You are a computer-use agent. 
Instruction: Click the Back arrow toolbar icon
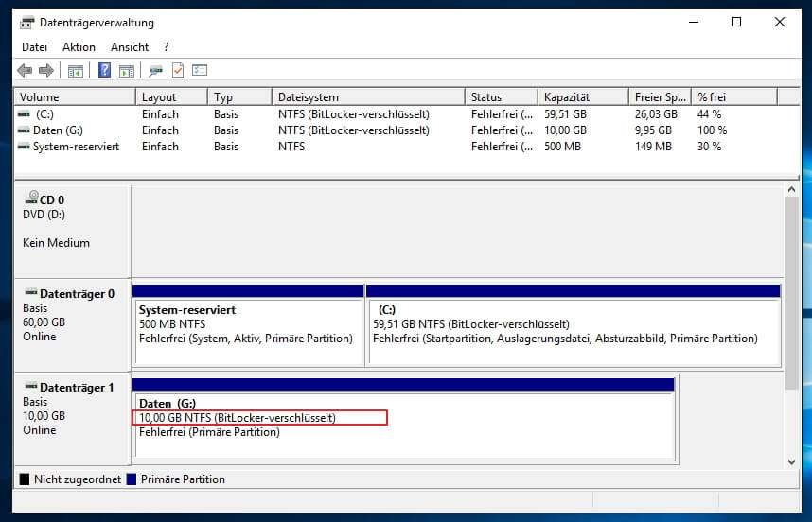(x=25, y=70)
